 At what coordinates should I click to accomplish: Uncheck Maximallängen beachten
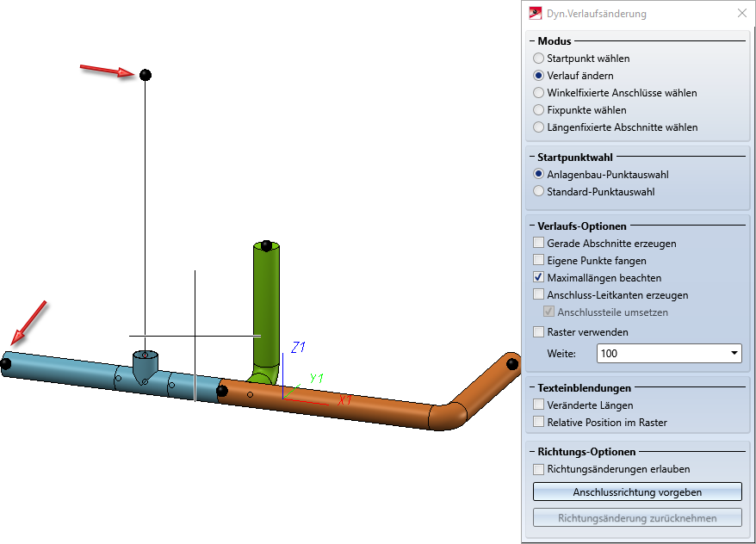pyautogui.click(x=538, y=277)
